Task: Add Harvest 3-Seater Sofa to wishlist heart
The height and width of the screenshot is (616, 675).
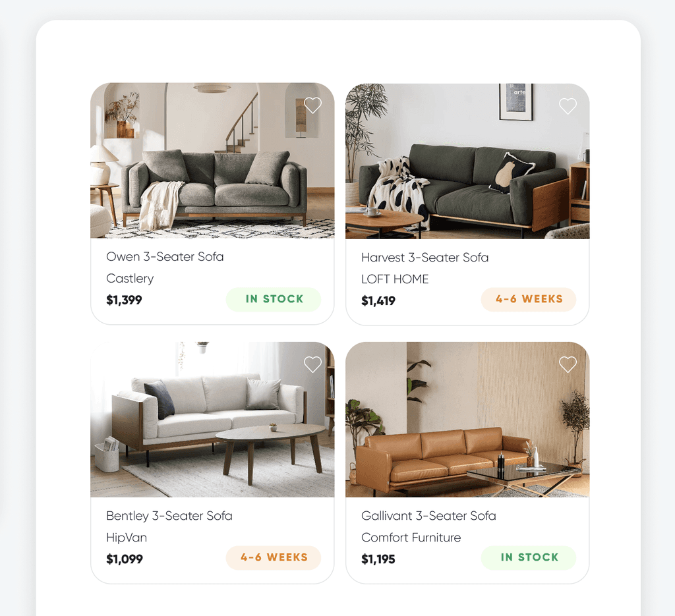Action: click(x=568, y=106)
